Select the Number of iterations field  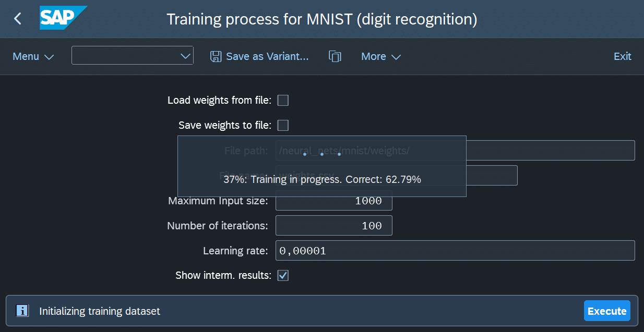[333, 225]
